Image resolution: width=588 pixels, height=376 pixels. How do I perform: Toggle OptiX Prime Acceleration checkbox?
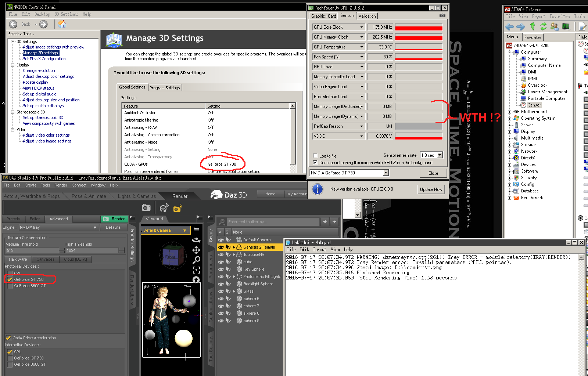(8, 338)
